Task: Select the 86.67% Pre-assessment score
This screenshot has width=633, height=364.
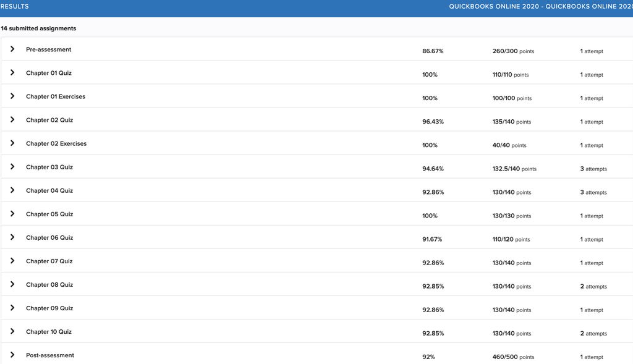Action: point(433,51)
